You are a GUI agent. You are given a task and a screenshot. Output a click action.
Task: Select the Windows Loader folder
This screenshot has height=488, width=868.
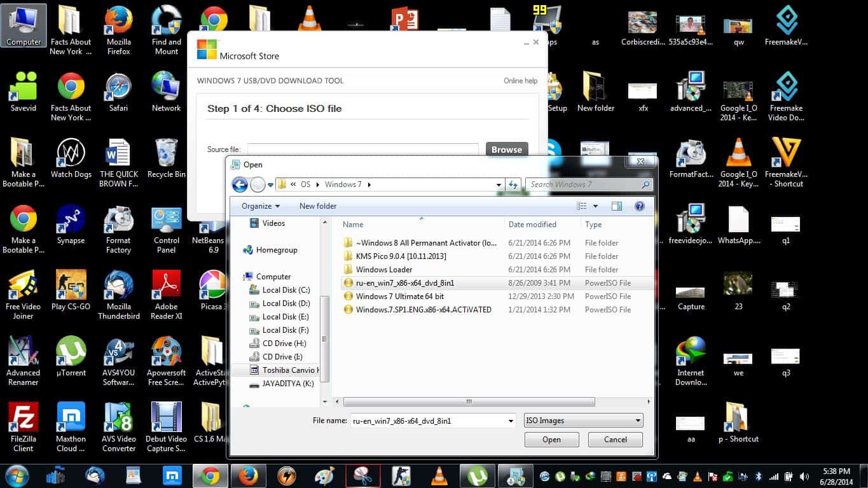tap(383, 270)
